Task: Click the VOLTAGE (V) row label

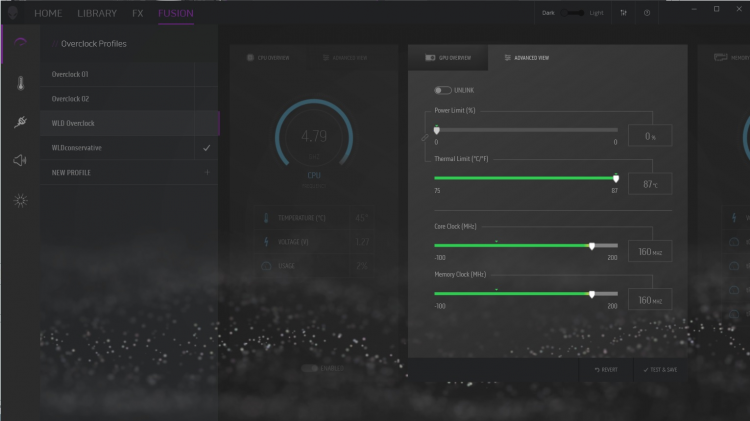Action: [293, 242]
